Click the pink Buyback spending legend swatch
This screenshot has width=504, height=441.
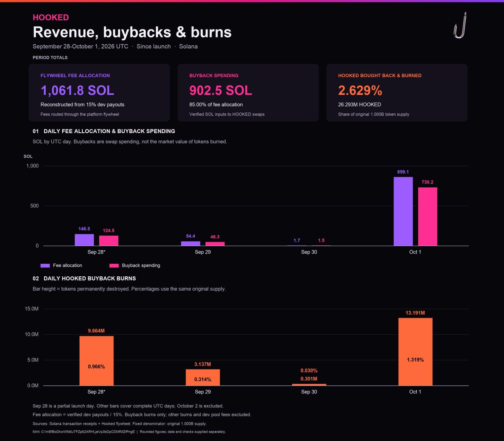(114, 265)
